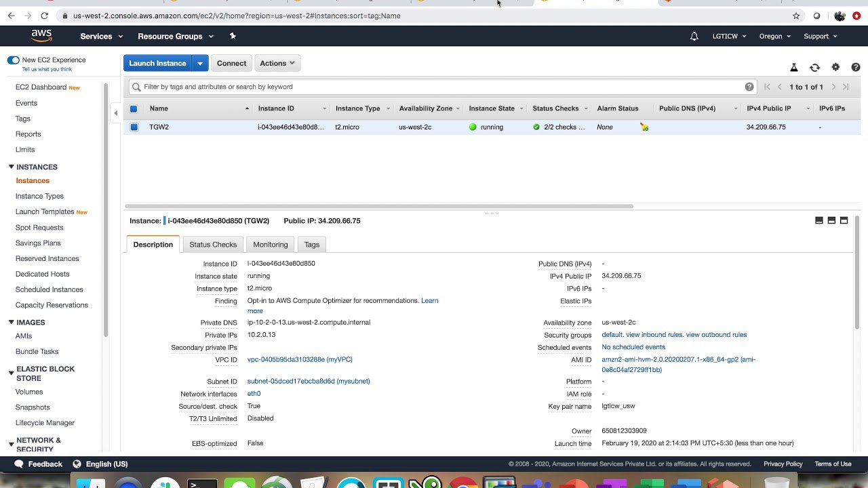Toggle the select-all instances checkbox

(134, 108)
